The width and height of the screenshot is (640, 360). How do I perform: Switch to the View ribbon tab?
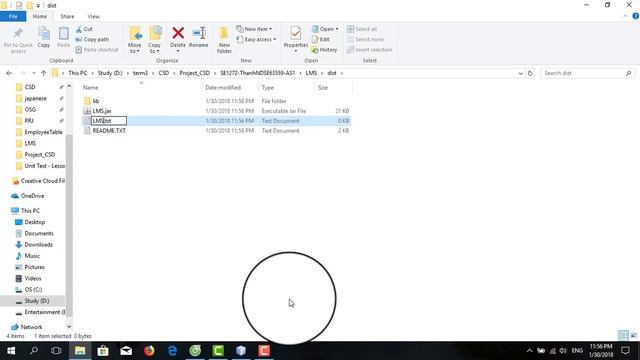click(93, 16)
